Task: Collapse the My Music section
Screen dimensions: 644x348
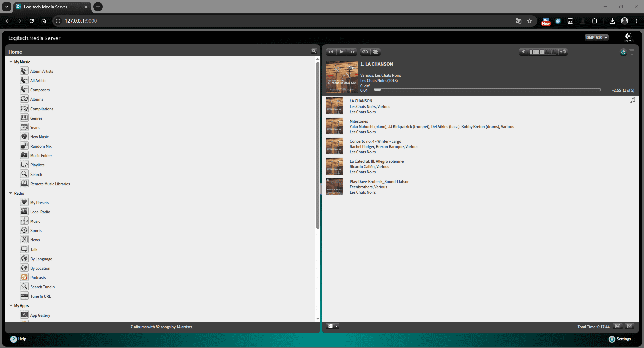Action: pos(11,62)
